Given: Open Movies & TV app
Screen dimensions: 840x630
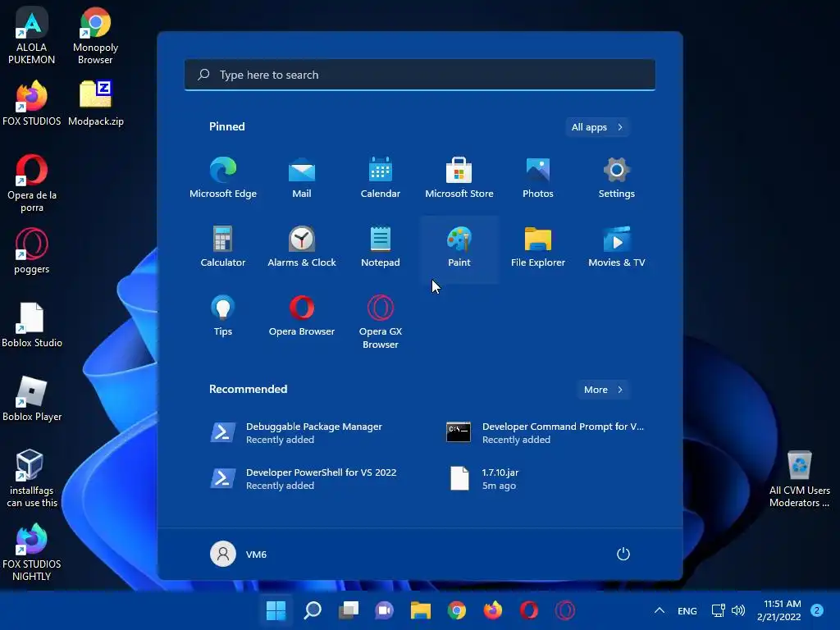Looking at the screenshot, I should [x=617, y=246].
